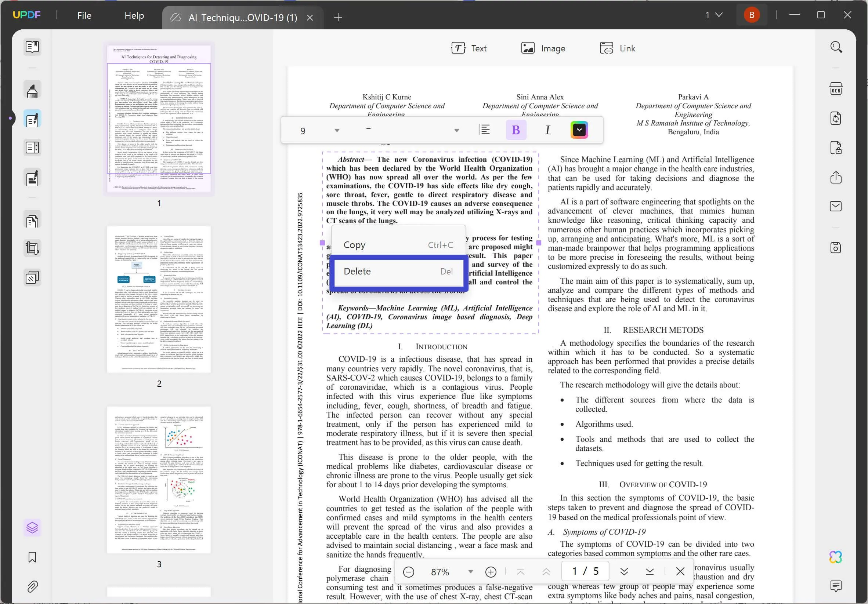868x604 pixels.
Task: Toggle Italic formatting on selected text
Action: pos(547,130)
